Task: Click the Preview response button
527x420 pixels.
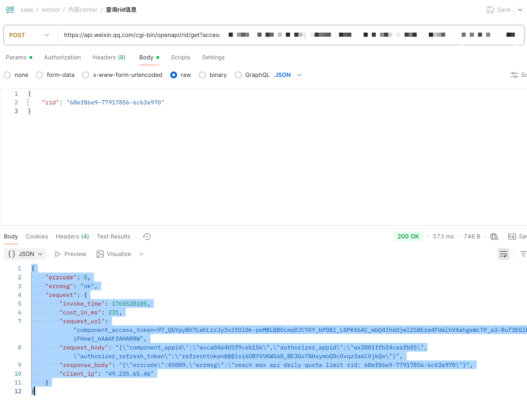Action: 71,254
